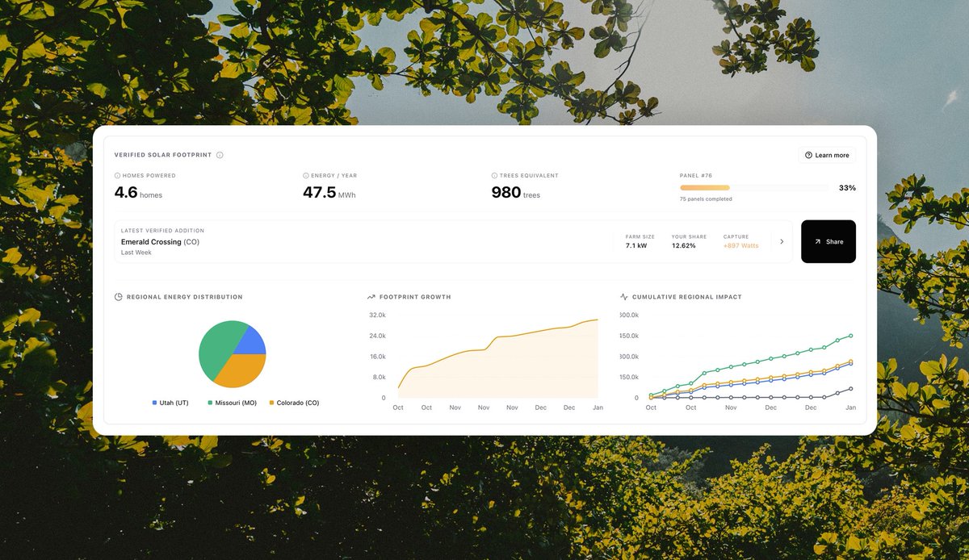Image resolution: width=969 pixels, height=560 pixels.
Task: Click the info icon beside VERIFIED SOLAR FOOTPRINT
Action: [220, 154]
